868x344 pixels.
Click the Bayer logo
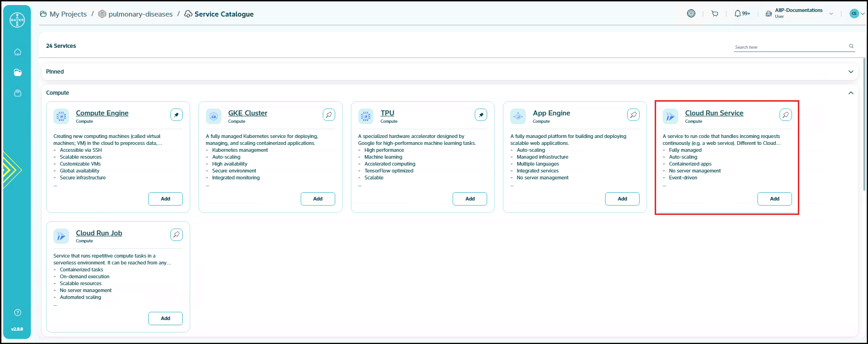[17, 20]
